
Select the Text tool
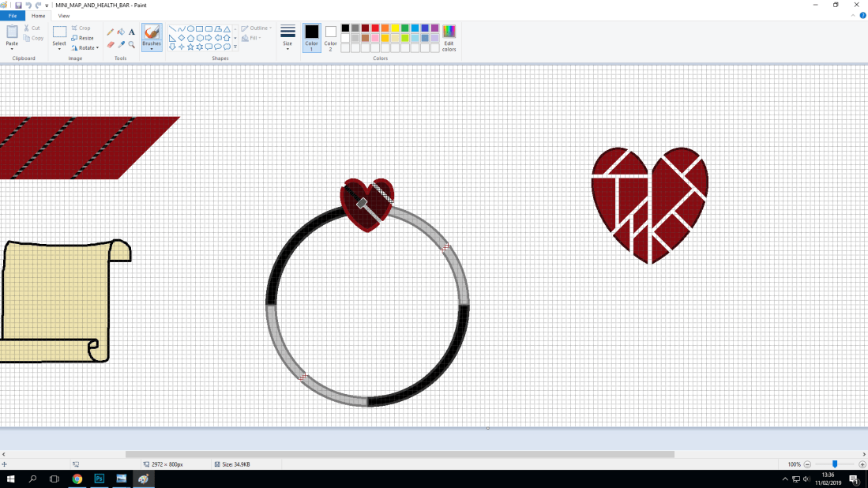pyautogui.click(x=132, y=32)
